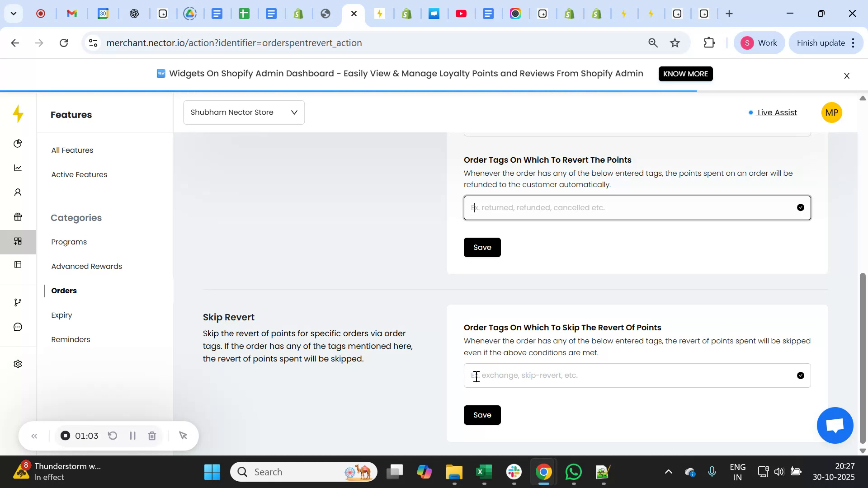868x488 pixels.
Task: Open the layout panel icon below features
Action: [18, 265]
